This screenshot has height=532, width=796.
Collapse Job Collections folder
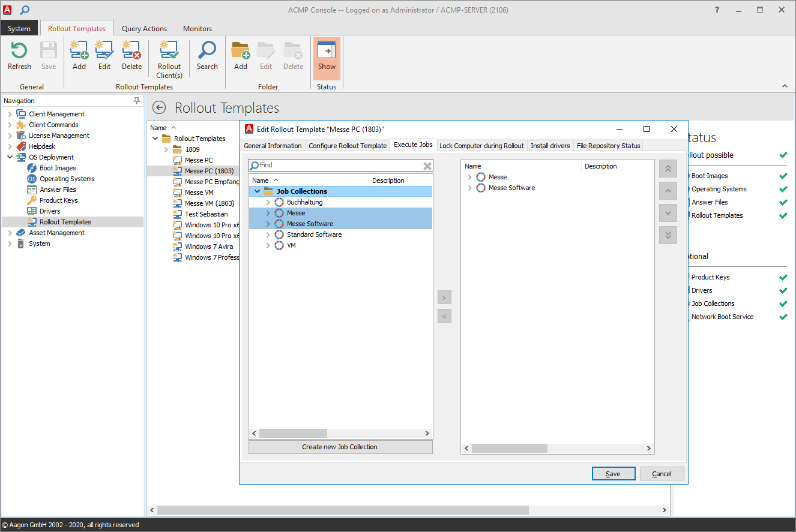click(257, 191)
